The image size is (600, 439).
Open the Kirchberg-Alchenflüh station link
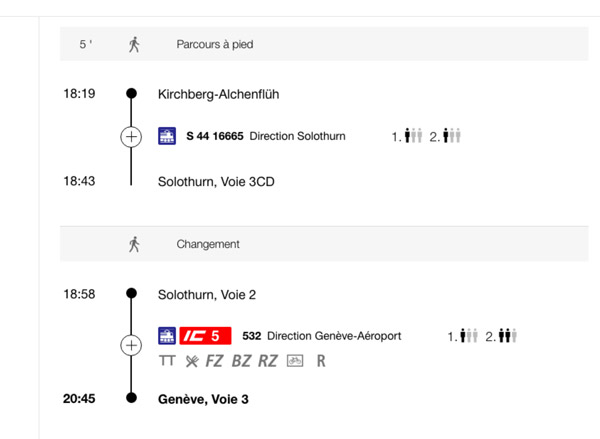(x=218, y=94)
